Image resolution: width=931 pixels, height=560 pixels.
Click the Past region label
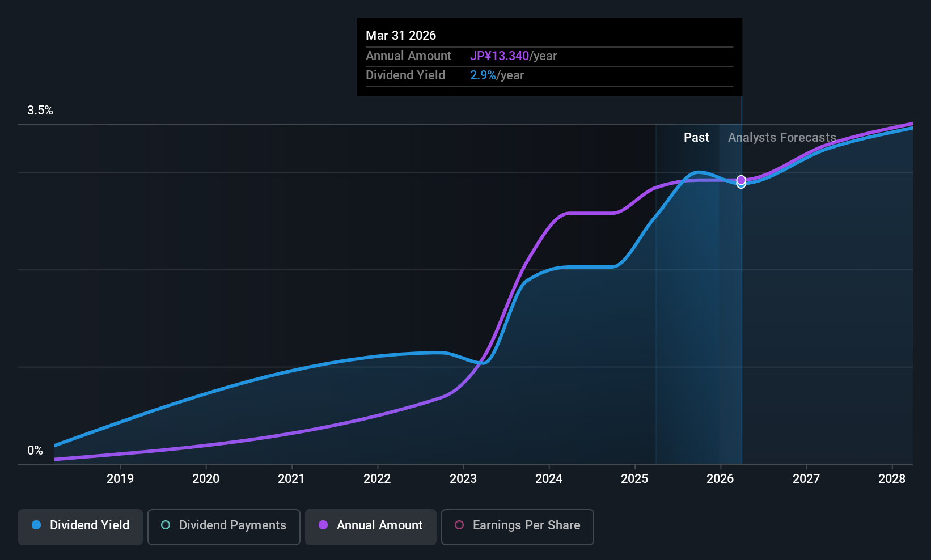point(696,138)
